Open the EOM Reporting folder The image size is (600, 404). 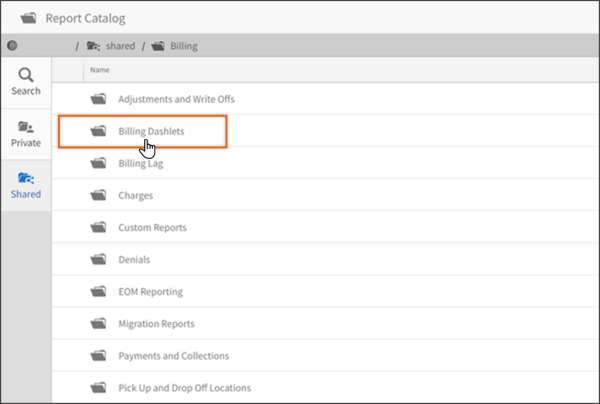tap(150, 291)
